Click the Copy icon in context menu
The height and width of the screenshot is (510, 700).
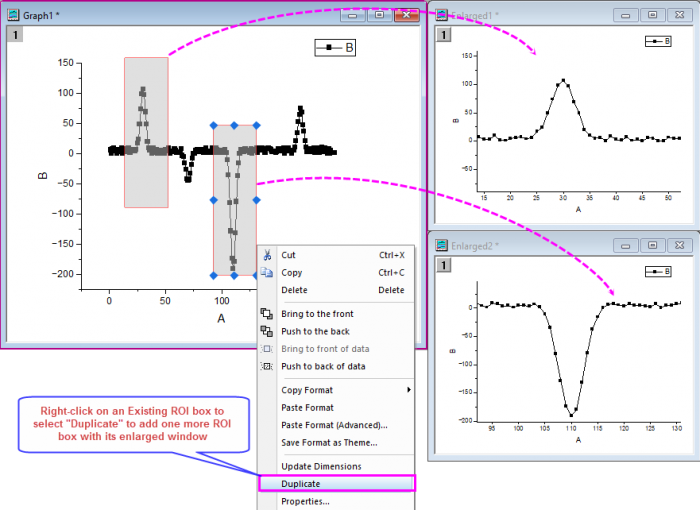[x=267, y=272]
